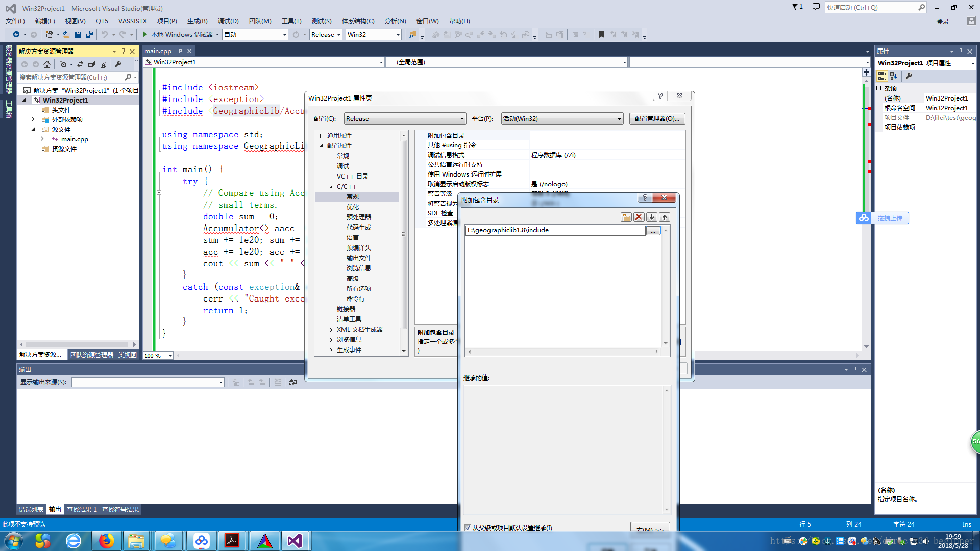The width and height of the screenshot is (980, 551).
Task: Add a new line in include directories dialog
Action: [626, 217]
